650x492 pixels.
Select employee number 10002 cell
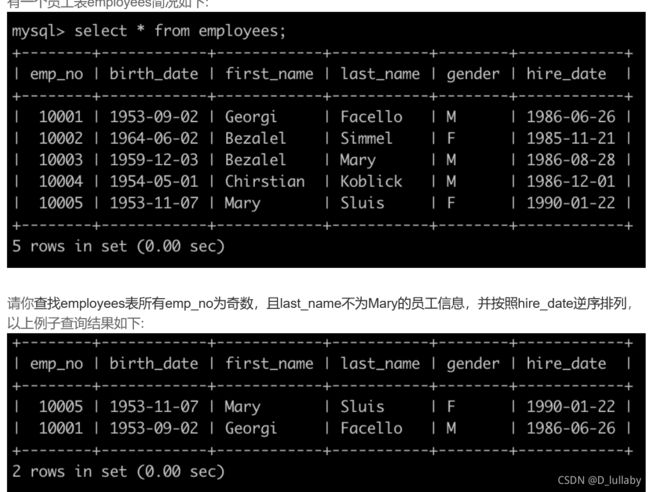pyautogui.click(x=61, y=138)
